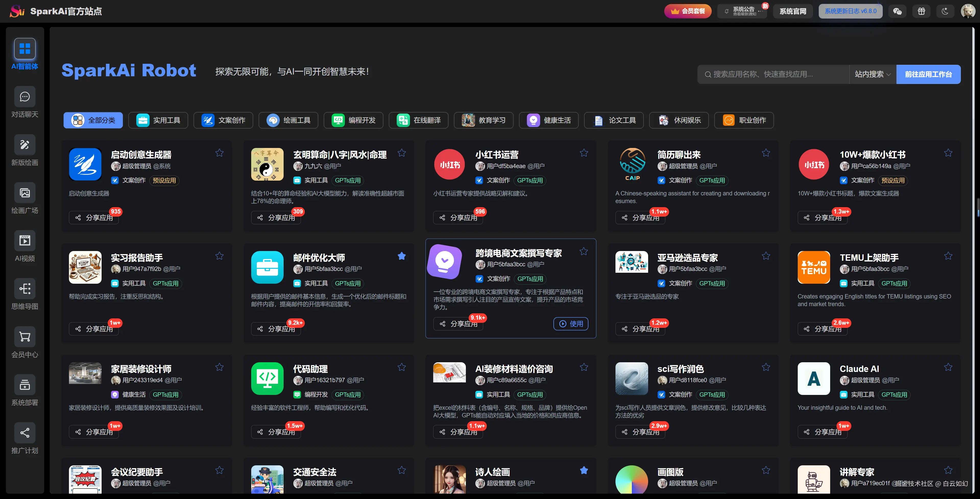This screenshot has width=980, height=499.
Task: Click the WeChat contact icon
Action: click(x=898, y=11)
